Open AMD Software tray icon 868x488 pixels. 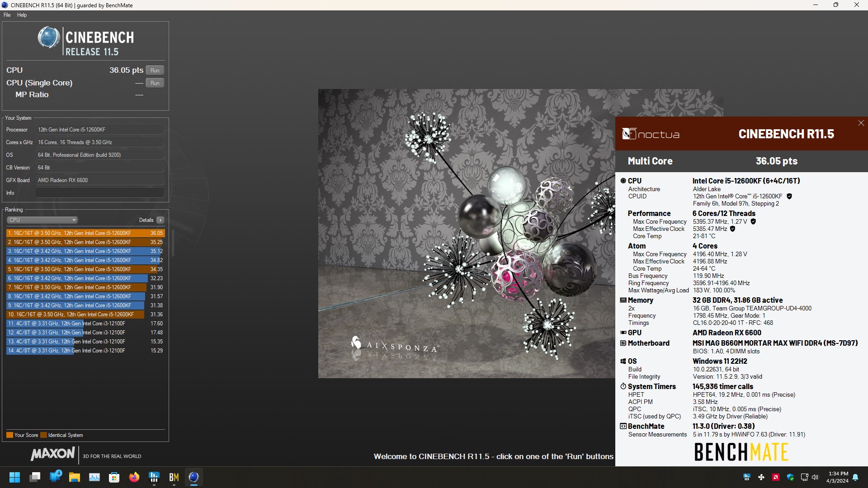(x=776, y=477)
